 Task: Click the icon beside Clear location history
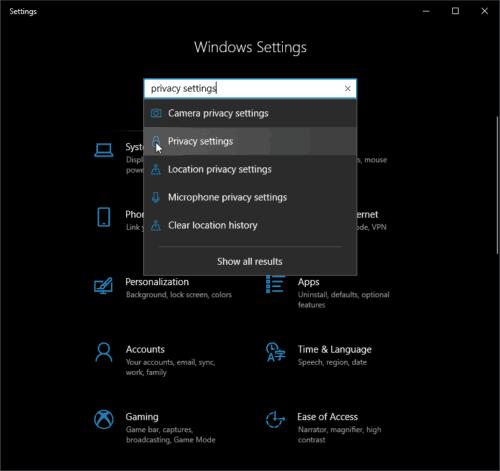[156, 225]
